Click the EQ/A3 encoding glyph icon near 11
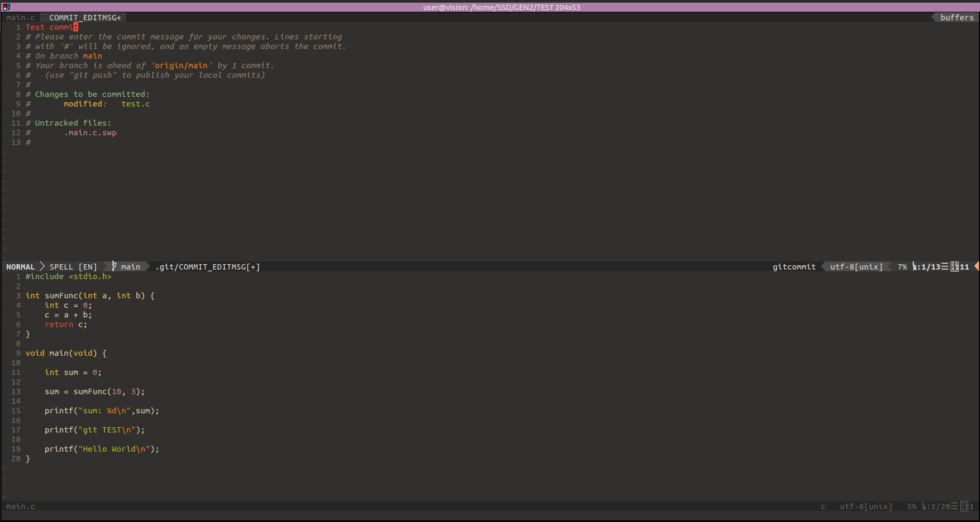Image resolution: width=980 pixels, height=522 pixels. (954, 266)
